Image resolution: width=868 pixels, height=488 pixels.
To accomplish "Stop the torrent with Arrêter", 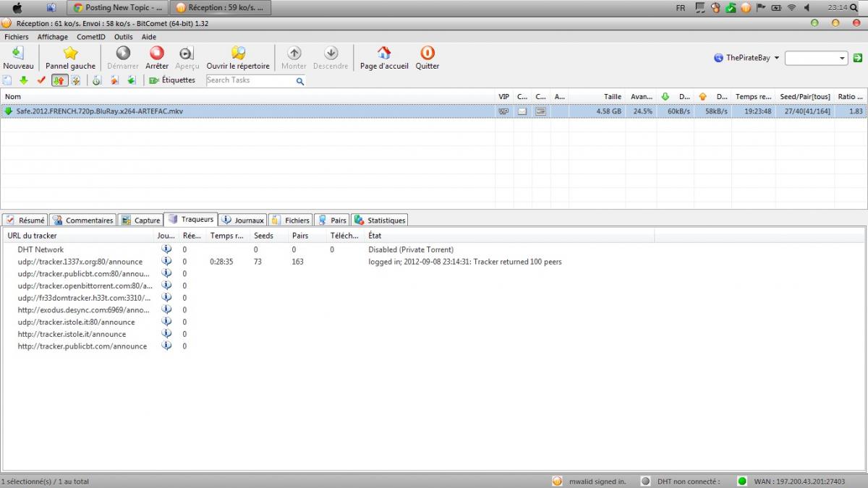I will [157, 53].
